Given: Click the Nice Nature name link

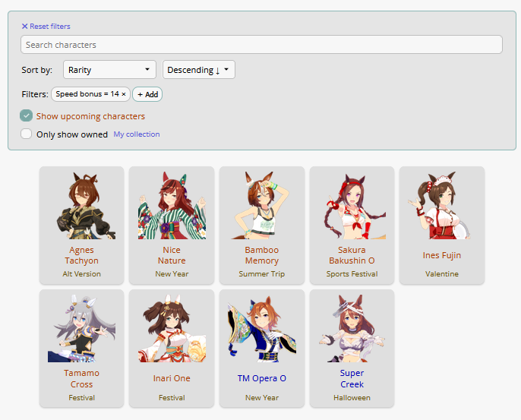Looking at the screenshot, I should coord(172,255).
